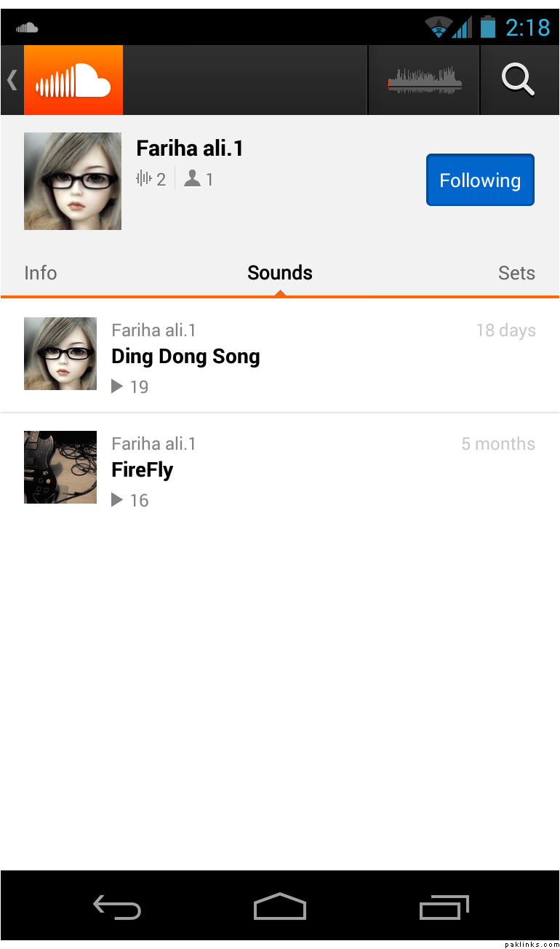Toggle the Following button to unfollow
Screen dimensions: 560x949
click(480, 180)
